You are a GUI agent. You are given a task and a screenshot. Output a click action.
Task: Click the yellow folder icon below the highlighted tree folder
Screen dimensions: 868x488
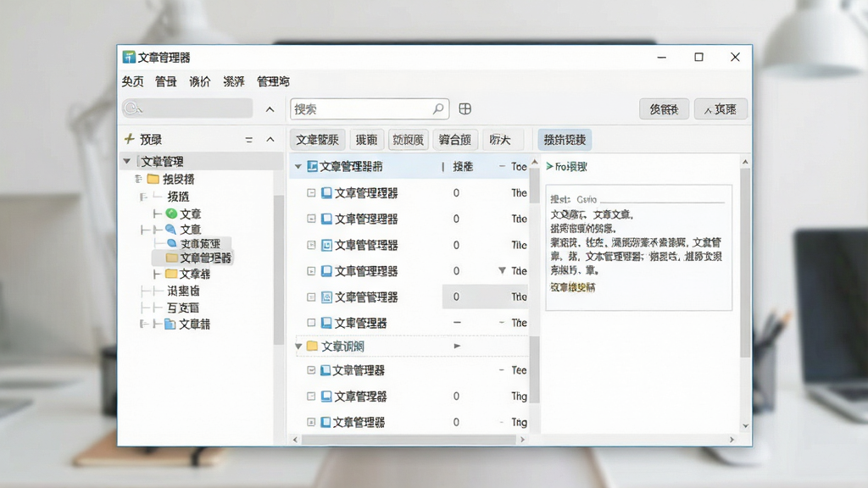tap(171, 274)
